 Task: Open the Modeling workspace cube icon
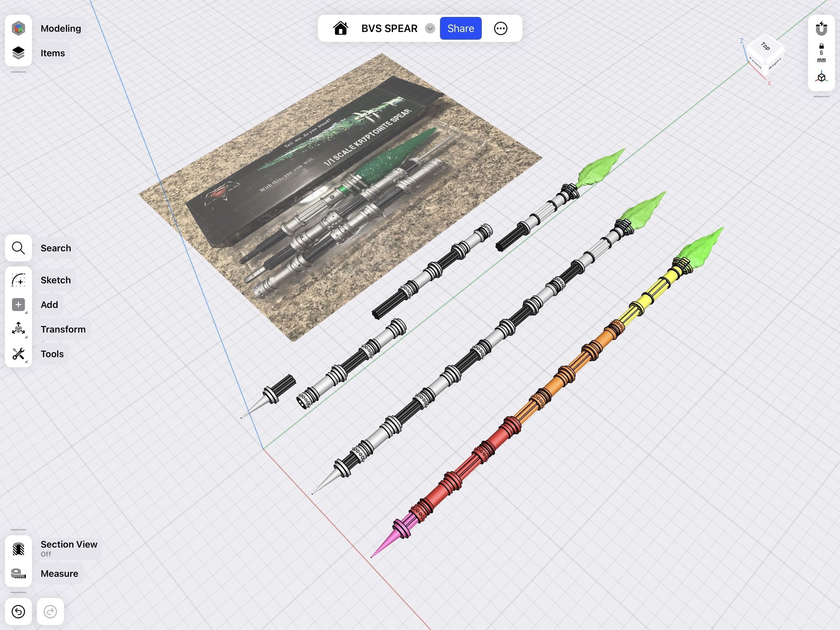pos(18,29)
